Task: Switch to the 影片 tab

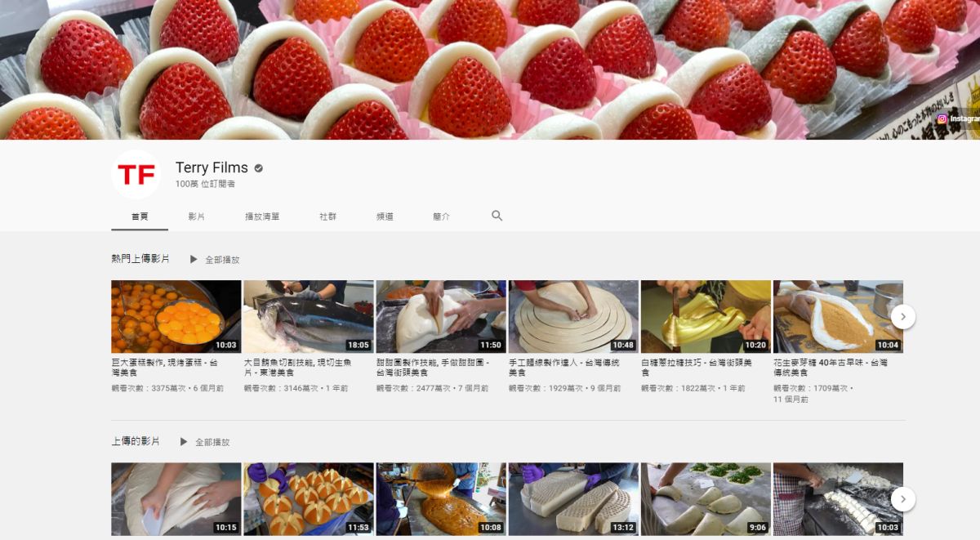Action: [x=196, y=216]
